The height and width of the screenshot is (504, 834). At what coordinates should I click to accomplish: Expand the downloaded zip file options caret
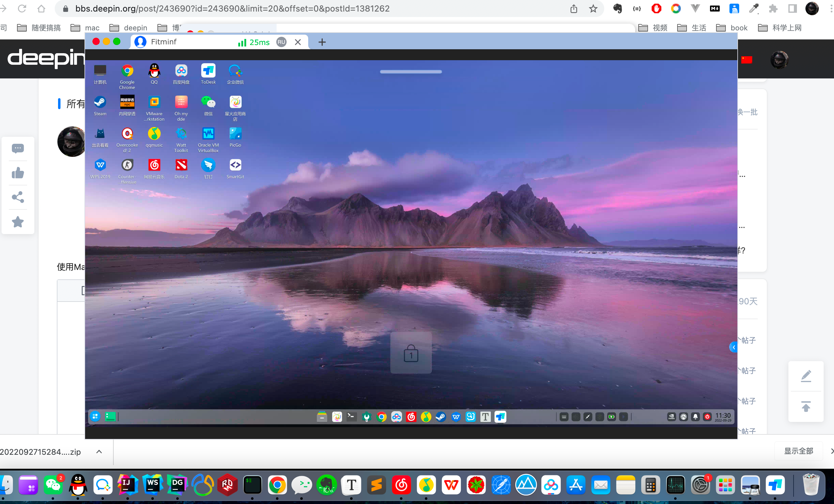pyautogui.click(x=99, y=451)
